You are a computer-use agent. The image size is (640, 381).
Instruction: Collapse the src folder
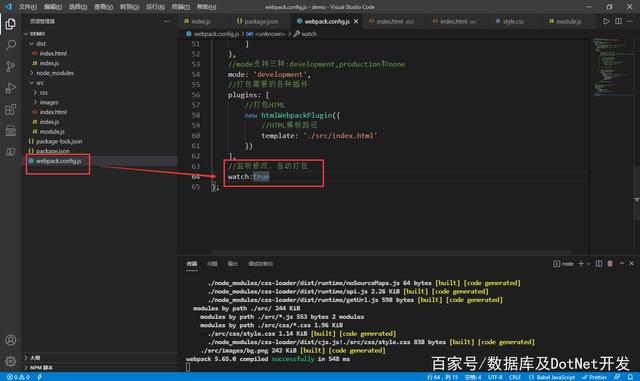[31, 82]
